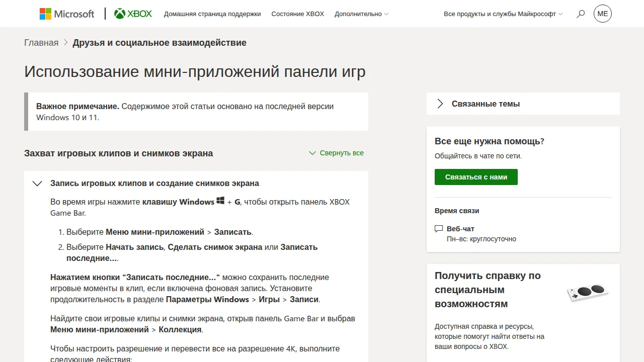Click heading "Захват игровых клипов и снимков экрана"

(x=119, y=153)
